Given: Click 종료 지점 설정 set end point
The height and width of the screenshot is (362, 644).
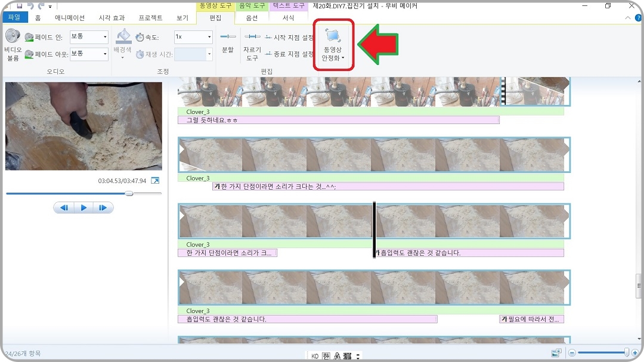Looking at the screenshot, I should click(x=289, y=54).
